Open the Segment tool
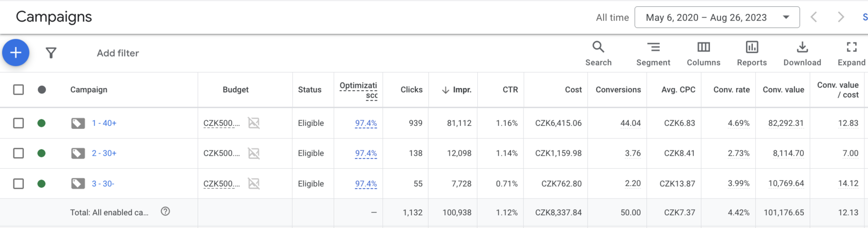This screenshot has width=868, height=228. (x=653, y=54)
